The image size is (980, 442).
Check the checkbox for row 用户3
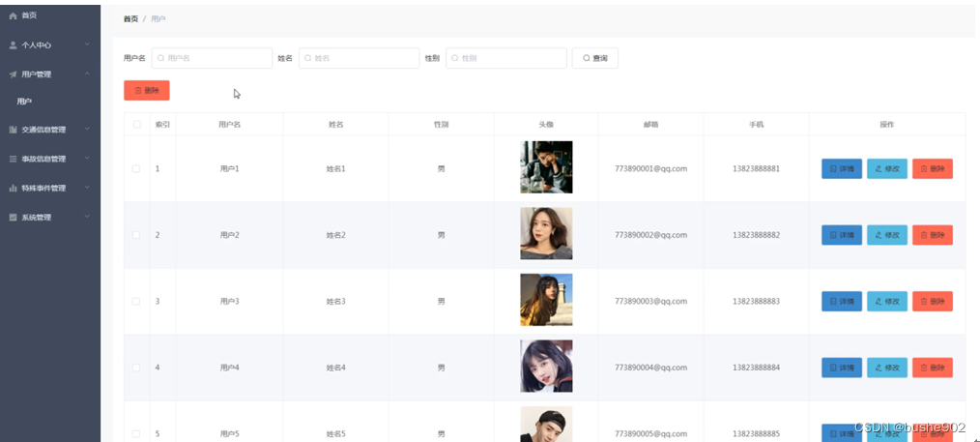(x=136, y=302)
